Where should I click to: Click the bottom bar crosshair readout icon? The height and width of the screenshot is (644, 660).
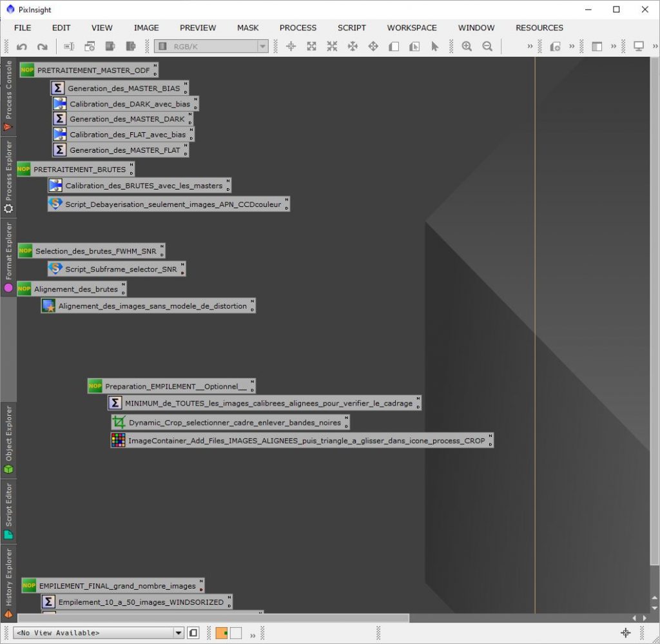625,632
